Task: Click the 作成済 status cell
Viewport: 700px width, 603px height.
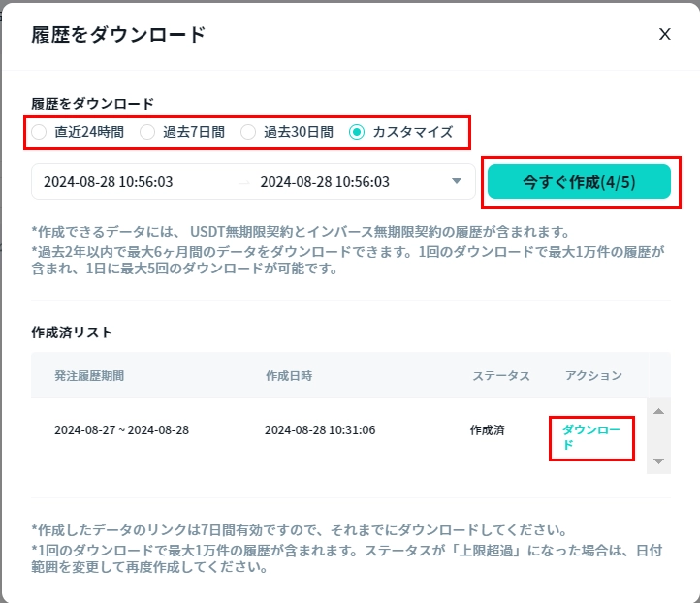Action: 487,430
